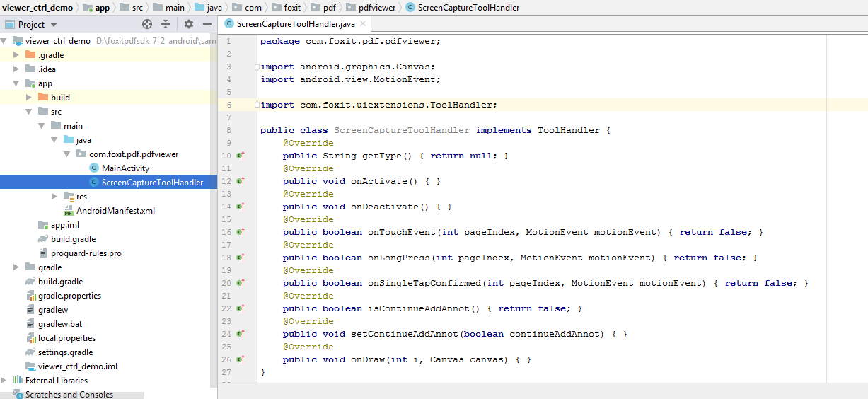Collapse all nodes in Project panel
The image size is (868, 399).
click(x=166, y=24)
